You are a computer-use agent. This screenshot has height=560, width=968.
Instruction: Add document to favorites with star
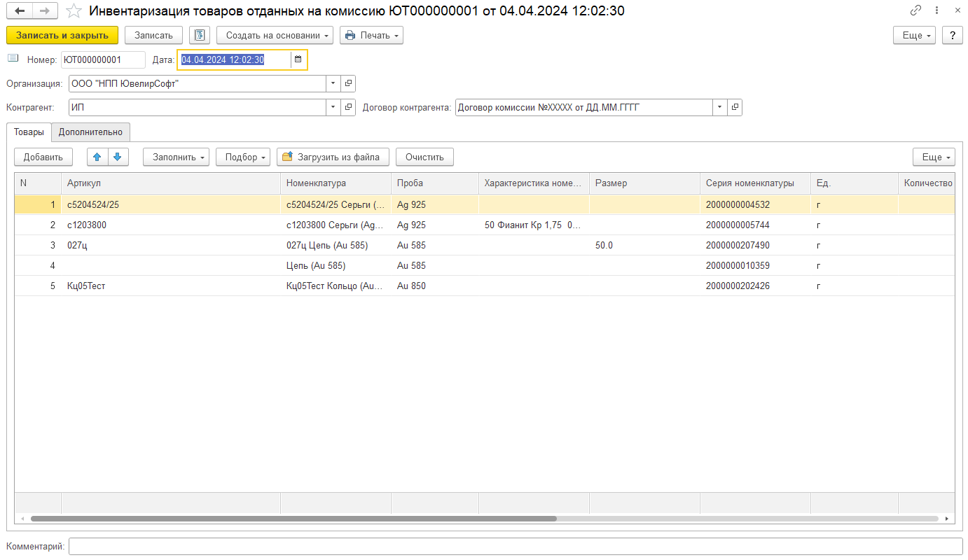click(73, 10)
